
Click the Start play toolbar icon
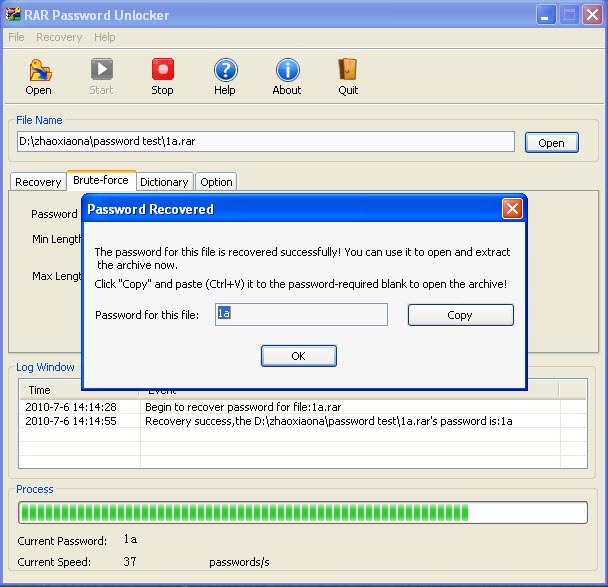point(102,69)
